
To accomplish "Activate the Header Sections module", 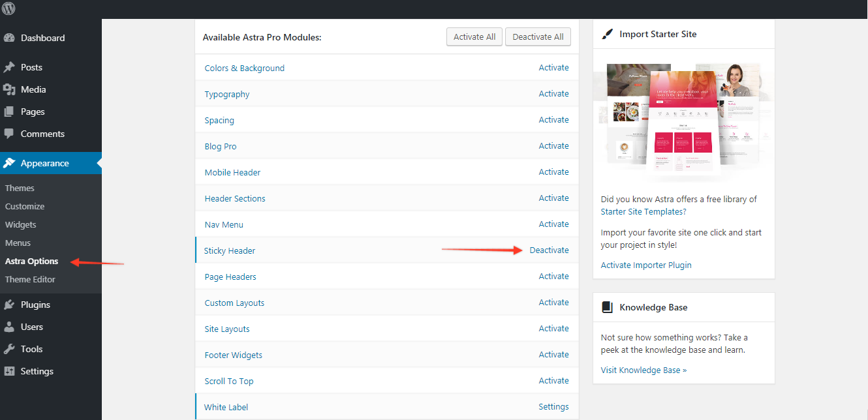I will (x=553, y=198).
